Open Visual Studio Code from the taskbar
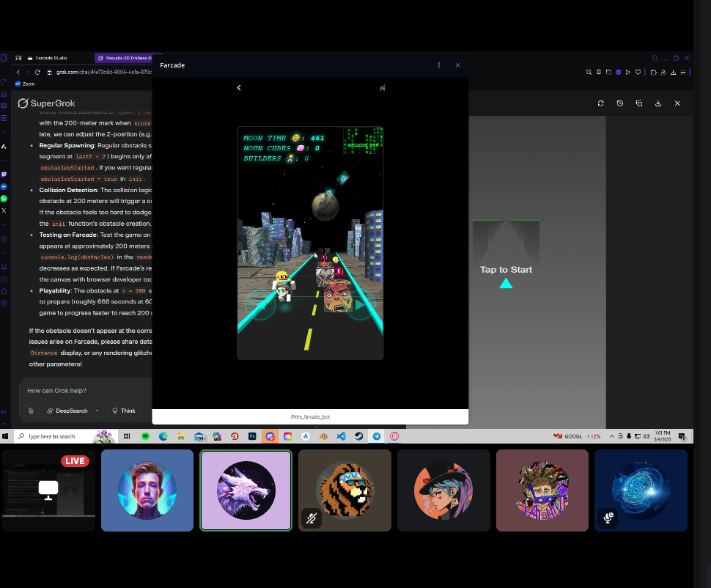 click(341, 436)
